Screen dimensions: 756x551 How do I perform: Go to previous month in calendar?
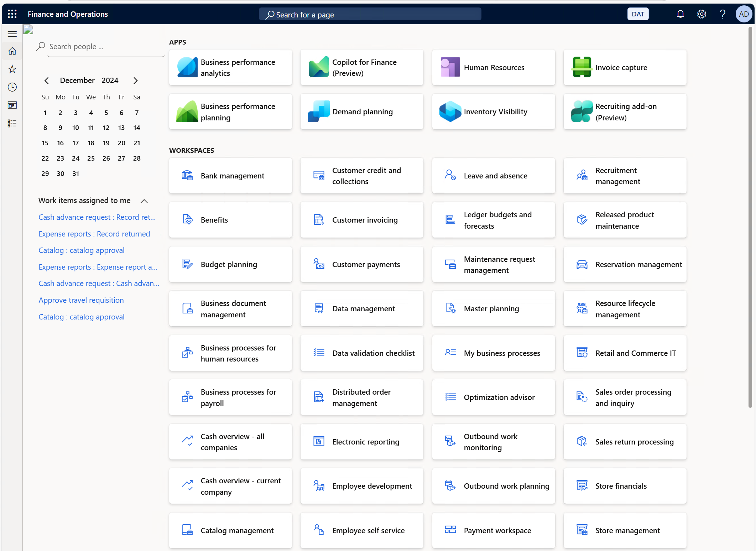tap(46, 80)
